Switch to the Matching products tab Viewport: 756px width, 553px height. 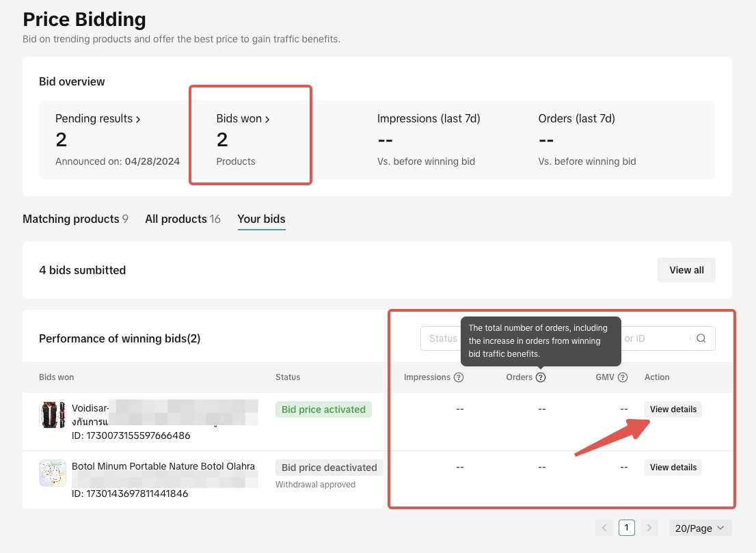[75, 219]
